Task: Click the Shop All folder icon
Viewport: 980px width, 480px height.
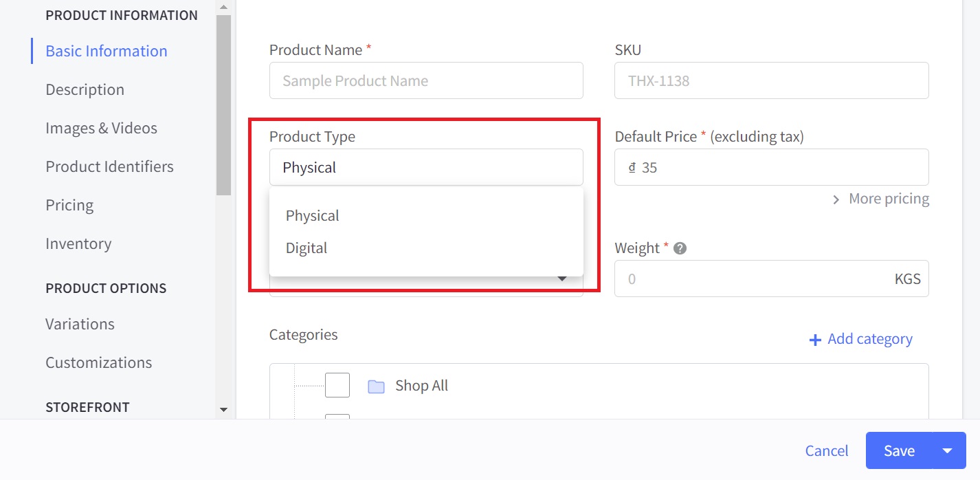Action: 376,386
